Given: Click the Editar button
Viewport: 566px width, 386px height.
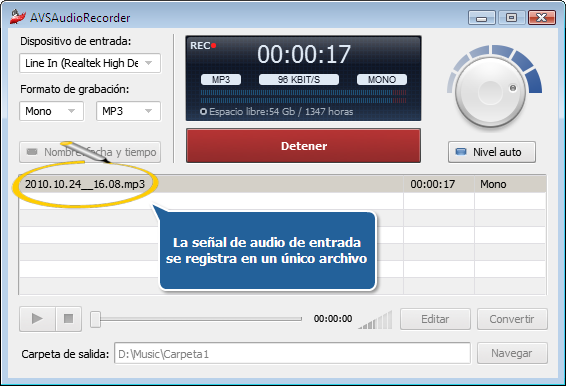Looking at the screenshot, I should (435, 319).
